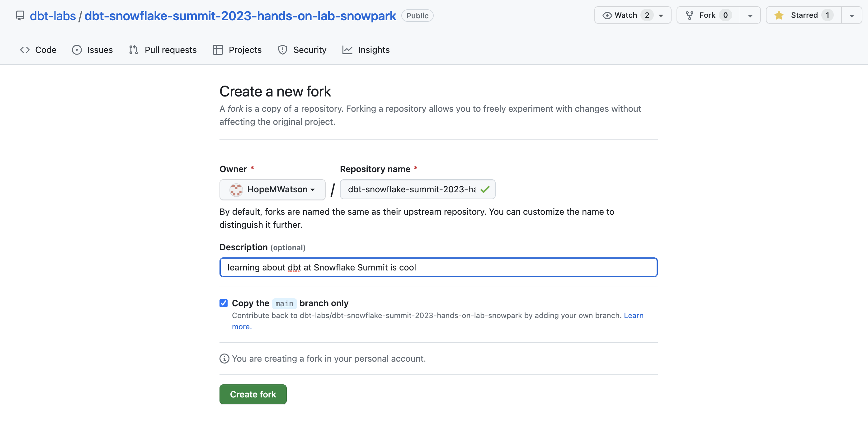
Task: Click the repository book icon beside dbt-labs
Action: point(20,15)
